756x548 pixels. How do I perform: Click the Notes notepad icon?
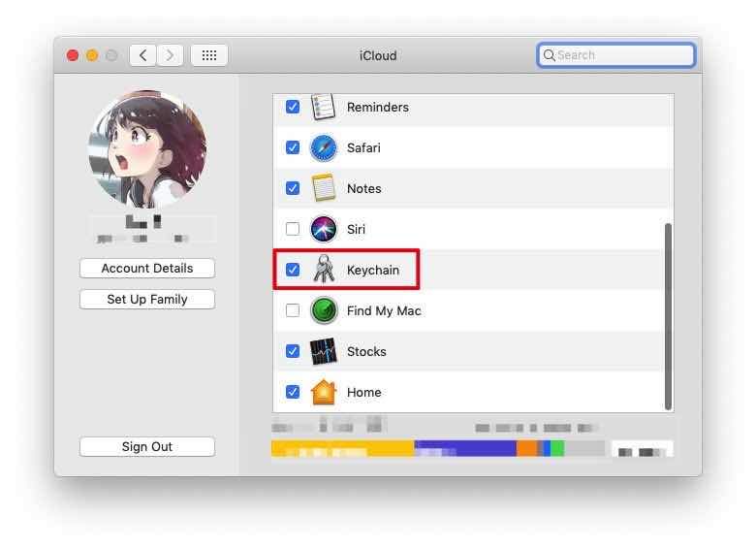click(x=323, y=188)
